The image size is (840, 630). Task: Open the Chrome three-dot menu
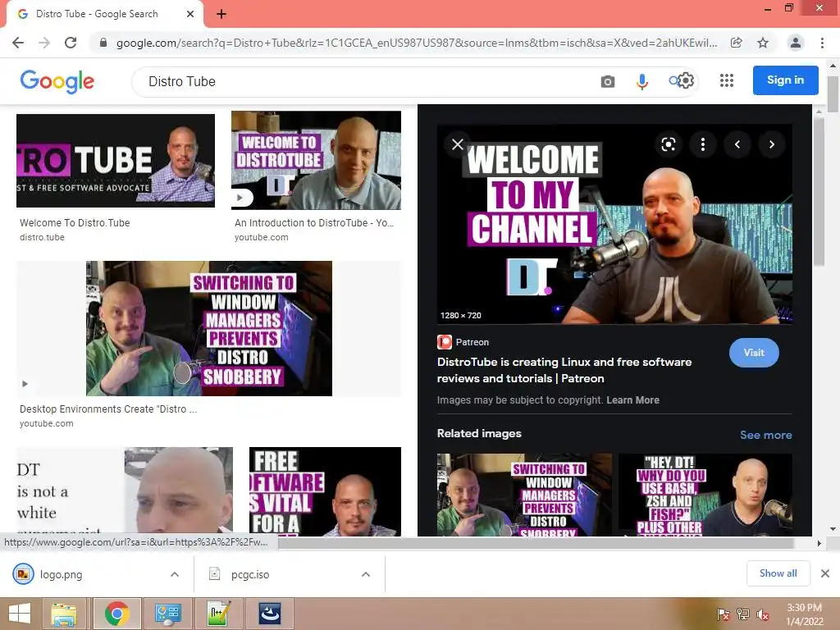click(822, 43)
